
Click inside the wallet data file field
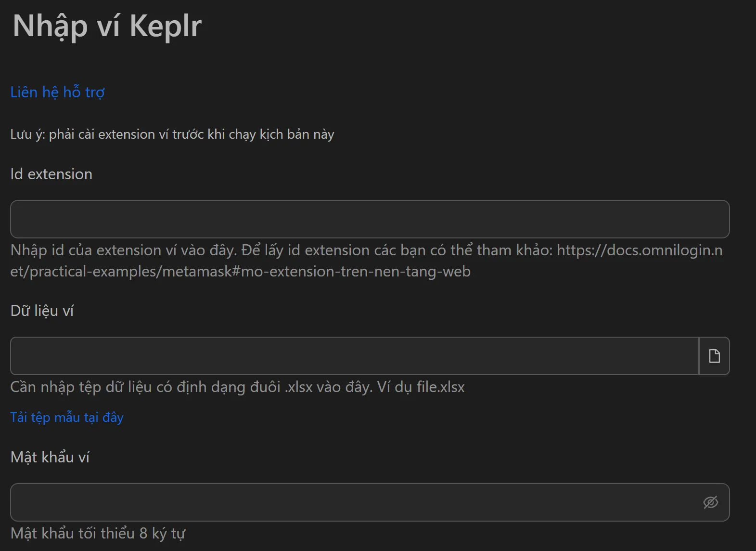(x=351, y=356)
